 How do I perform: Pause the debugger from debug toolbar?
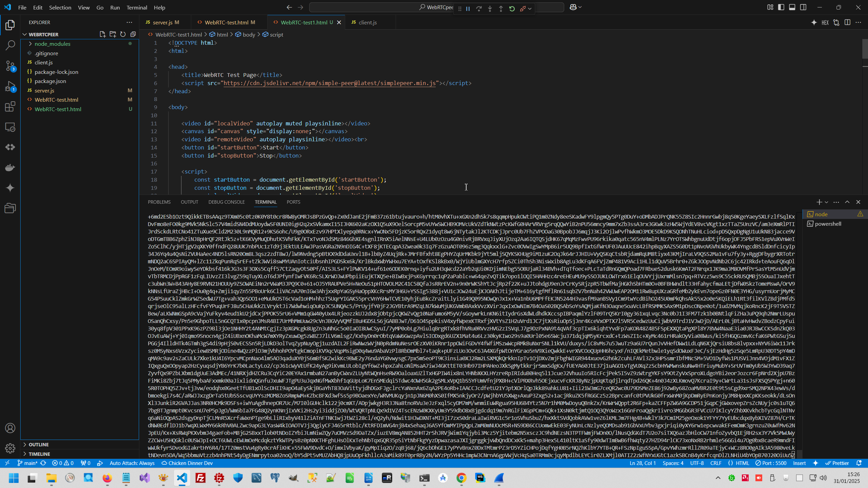click(x=468, y=9)
